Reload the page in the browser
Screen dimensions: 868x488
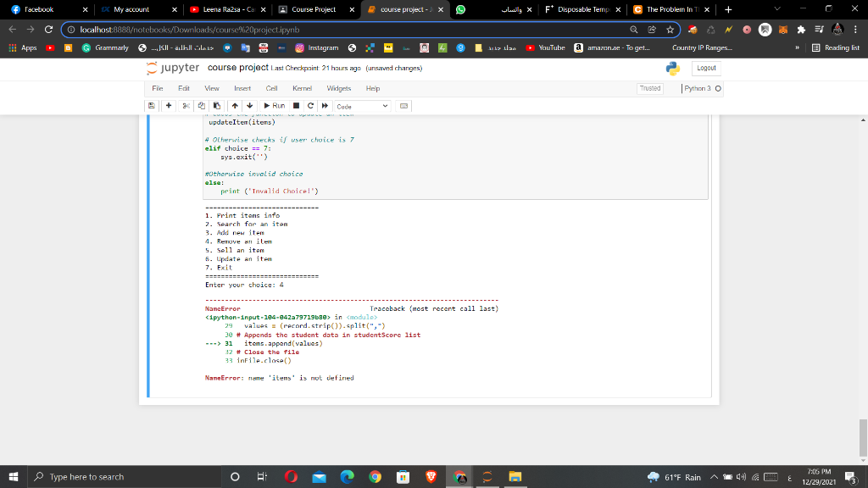click(48, 30)
